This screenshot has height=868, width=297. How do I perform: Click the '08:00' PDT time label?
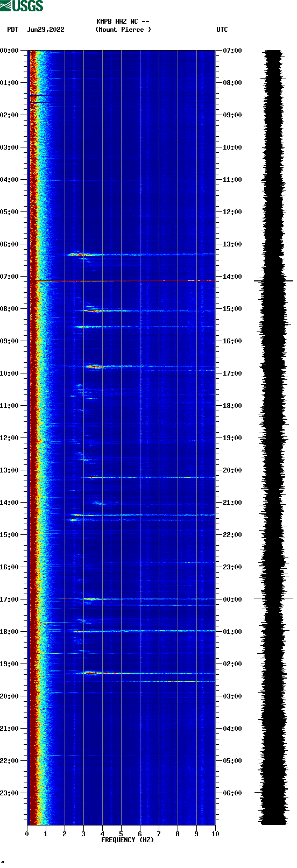[10, 309]
